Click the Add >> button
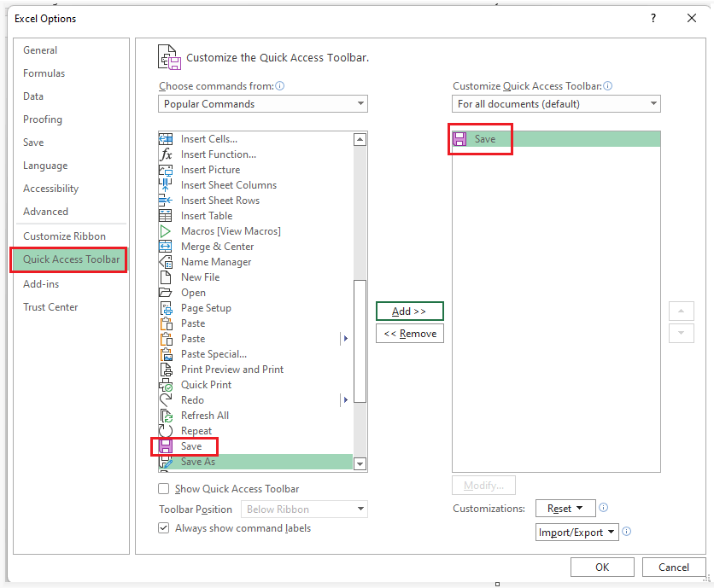The height and width of the screenshot is (588, 714). click(x=409, y=311)
